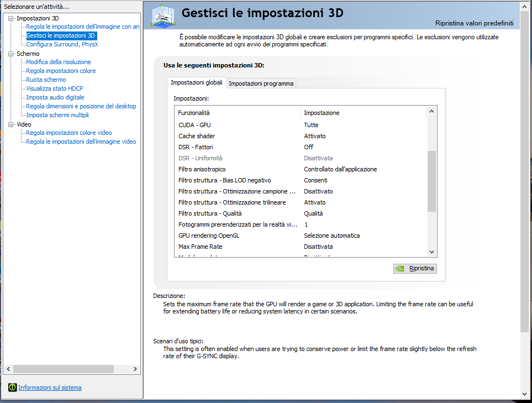
Task: Click Ripristina valori predefiniti link
Action: (x=474, y=23)
